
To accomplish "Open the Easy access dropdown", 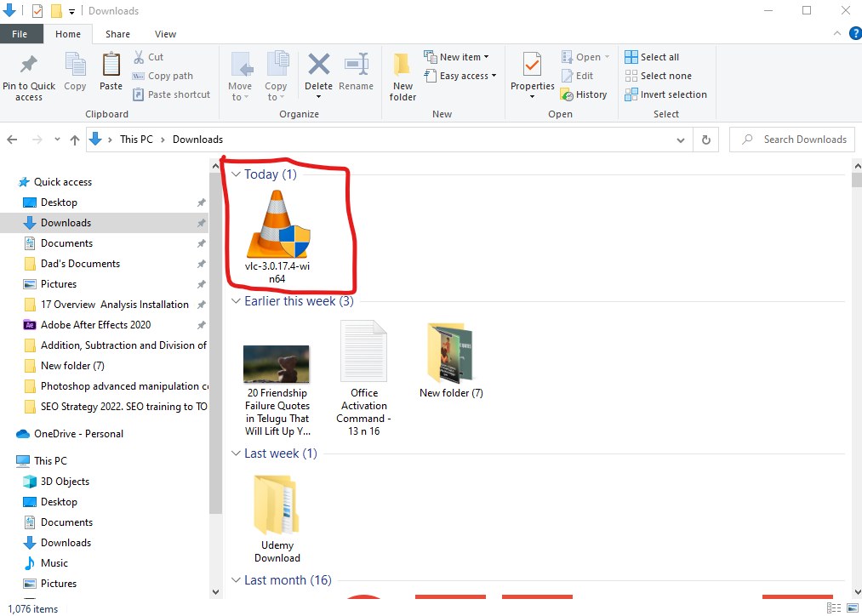I will (x=460, y=76).
